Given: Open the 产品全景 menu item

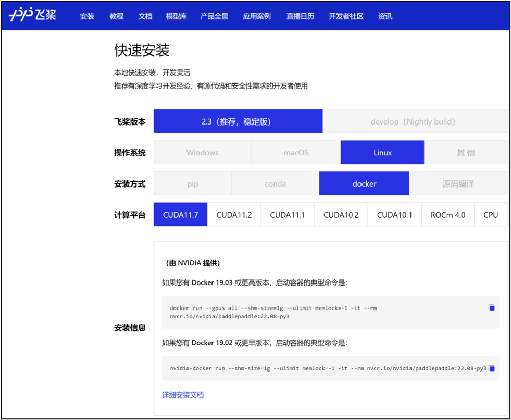Looking at the screenshot, I should (214, 16).
